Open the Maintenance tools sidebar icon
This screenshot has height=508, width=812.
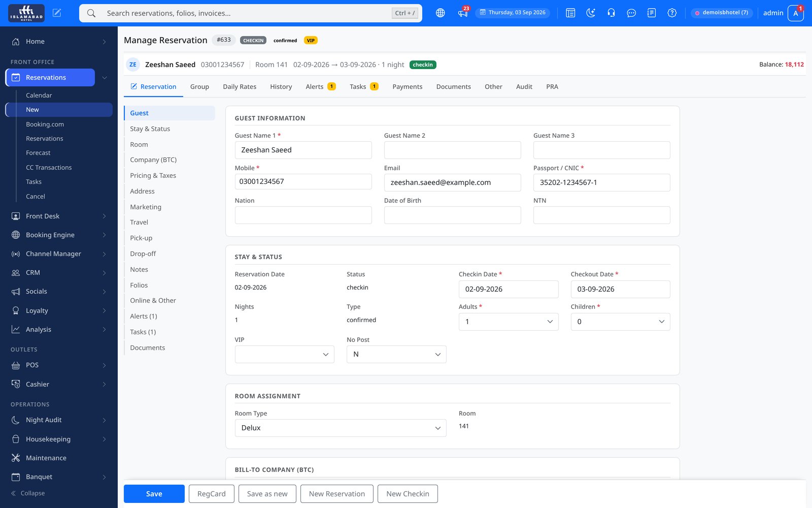[x=16, y=458]
